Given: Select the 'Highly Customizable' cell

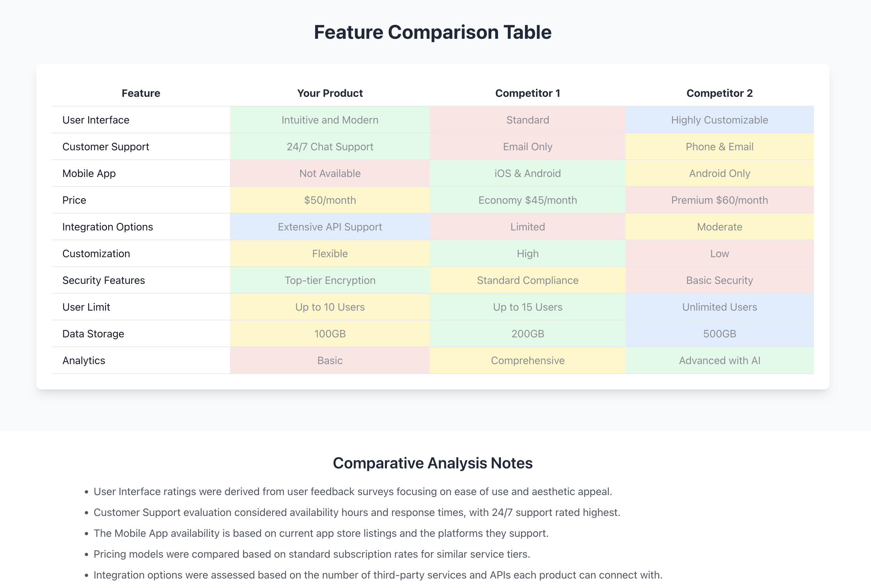Looking at the screenshot, I should click(719, 120).
